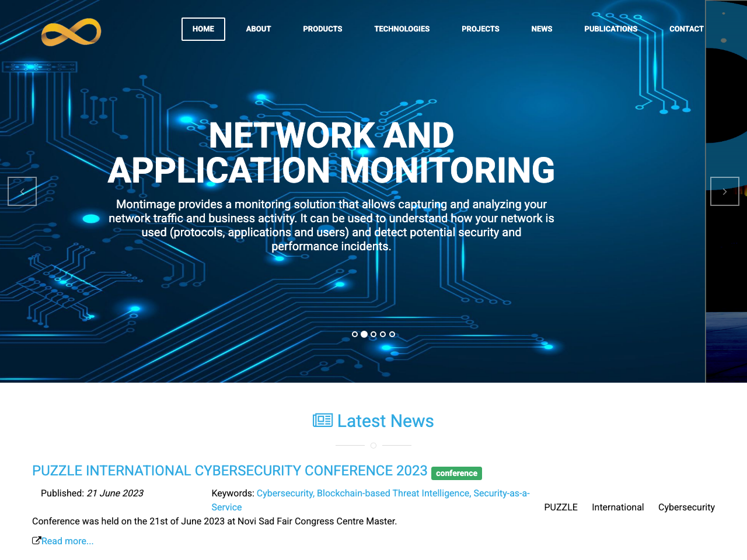Open the PRODUCTS menu item

322,29
